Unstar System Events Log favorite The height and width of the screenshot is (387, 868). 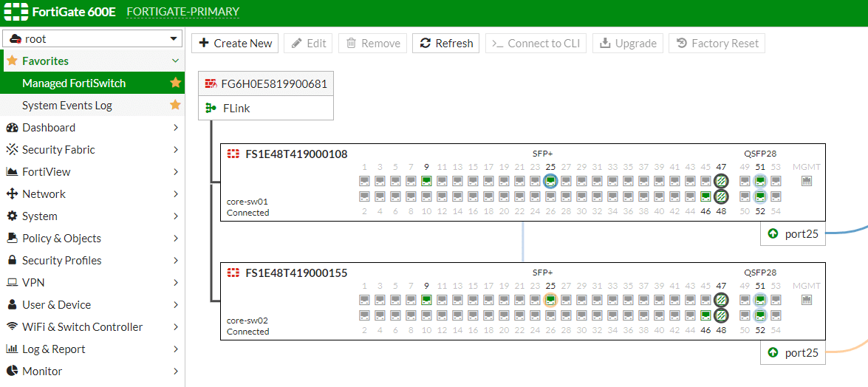point(176,105)
